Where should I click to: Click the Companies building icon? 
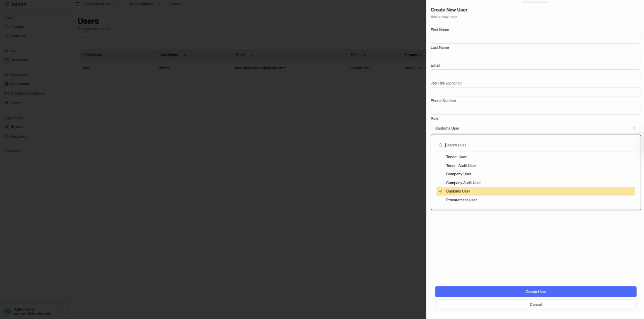tap(6, 83)
